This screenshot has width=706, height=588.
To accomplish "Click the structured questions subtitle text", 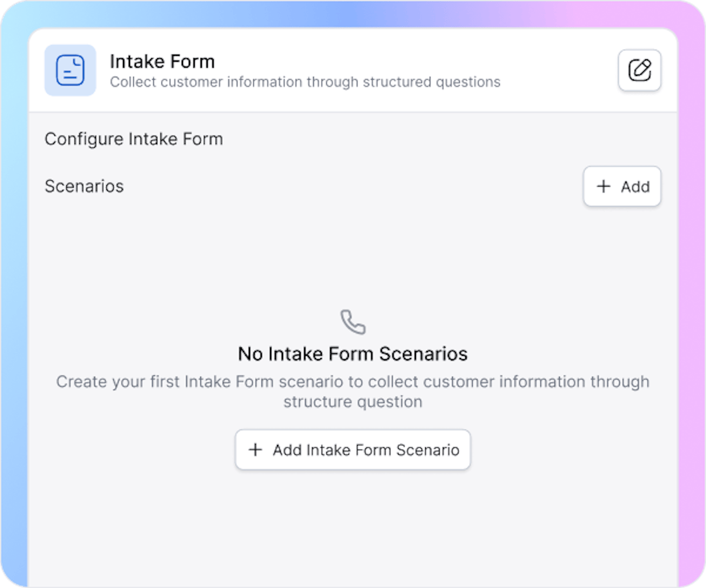I will [305, 82].
